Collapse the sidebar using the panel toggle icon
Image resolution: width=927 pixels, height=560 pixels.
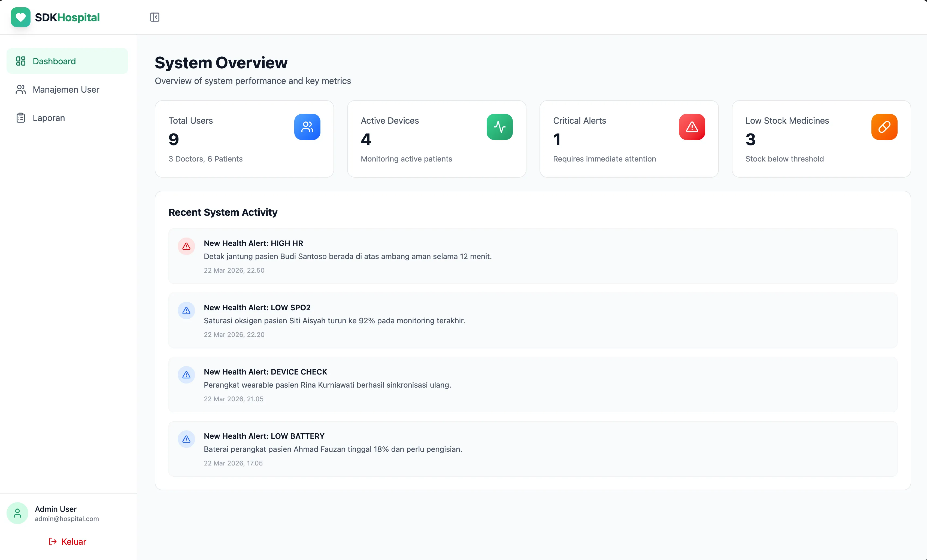154,17
